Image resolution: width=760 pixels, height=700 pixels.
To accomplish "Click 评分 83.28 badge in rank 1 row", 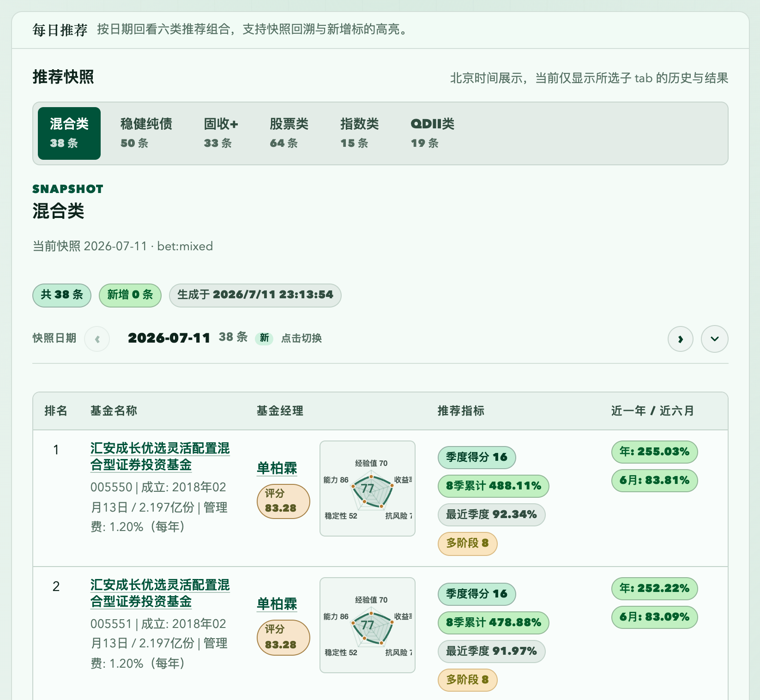I will coord(283,501).
